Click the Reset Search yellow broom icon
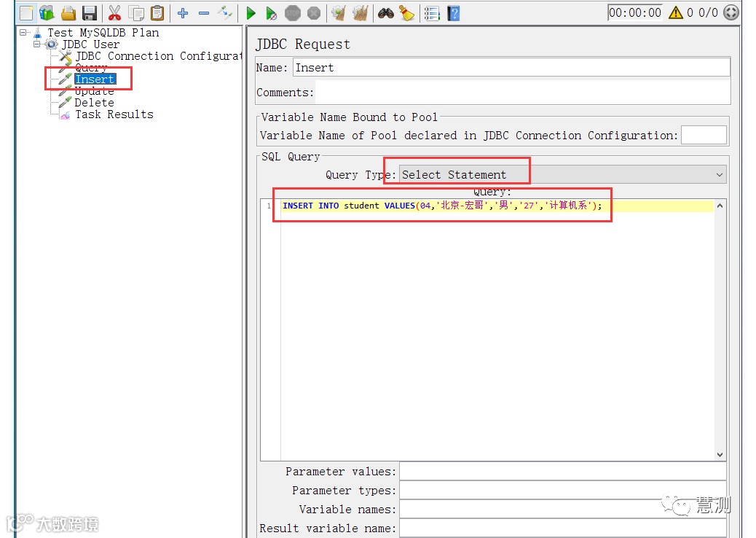This screenshot has height=538, width=756. point(407,13)
